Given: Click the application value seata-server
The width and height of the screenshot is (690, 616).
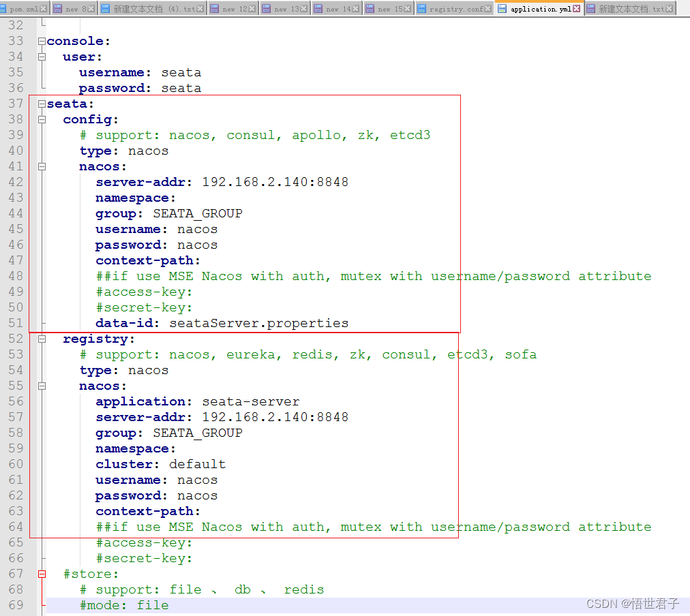Looking at the screenshot, I should click(x=251, y=401).
